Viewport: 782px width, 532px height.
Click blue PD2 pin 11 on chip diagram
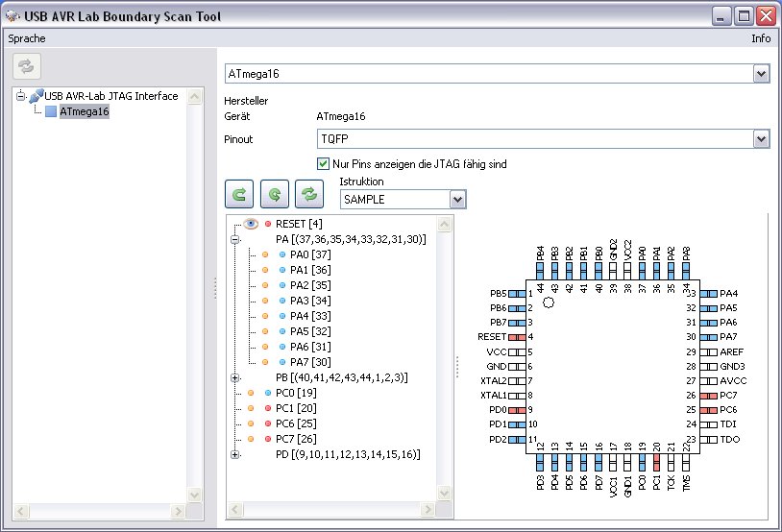click(517, 440)
